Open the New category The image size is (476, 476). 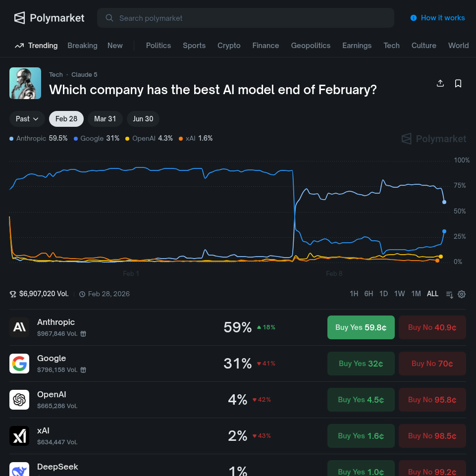click(x=115, y=46)
